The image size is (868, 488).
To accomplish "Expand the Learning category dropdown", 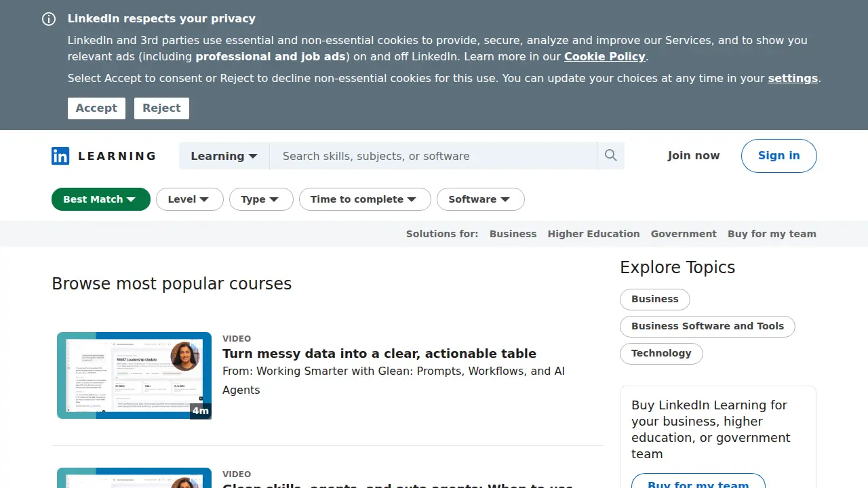I will coord(224,156).
